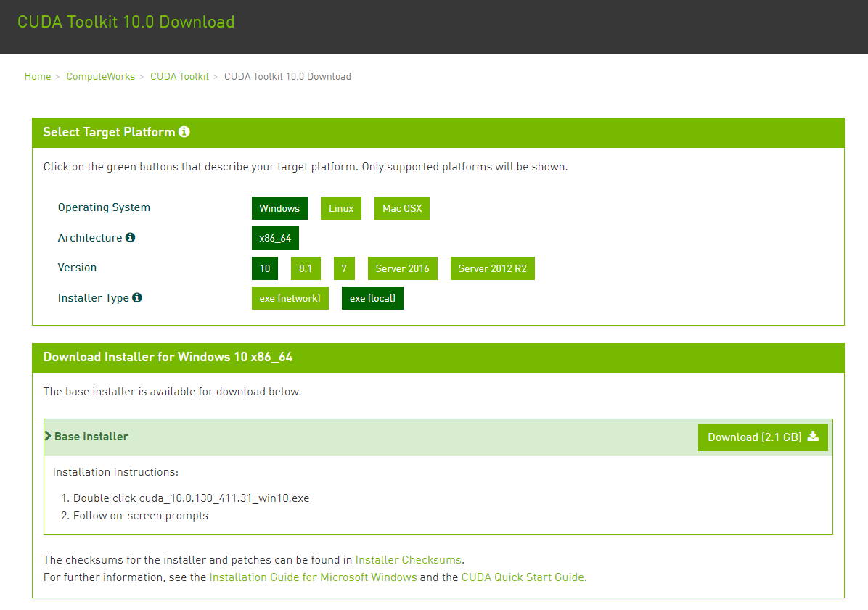This screenshot has width=868, height=610.
Task: Click the Architecture info icon
Action: point(130,238)
